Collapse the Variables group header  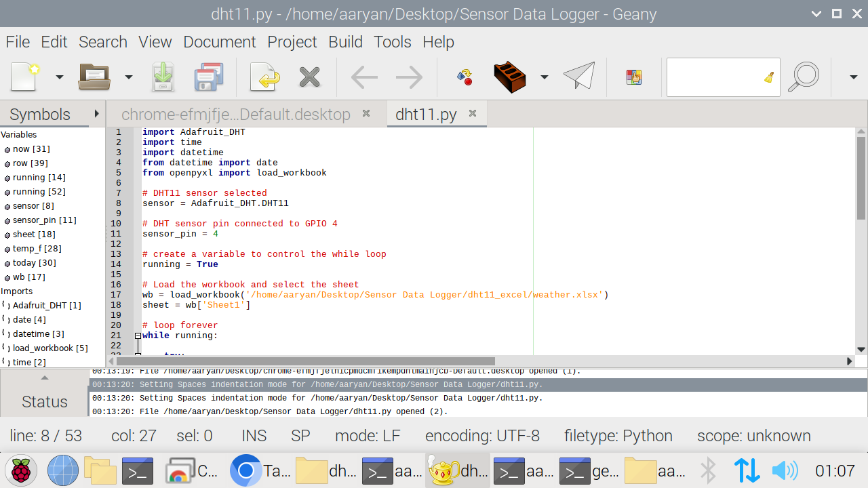click(x=19, y=135)
